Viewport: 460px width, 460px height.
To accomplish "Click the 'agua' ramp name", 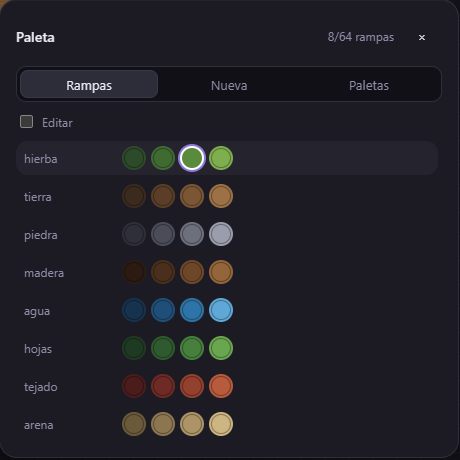I will [37, 311].
